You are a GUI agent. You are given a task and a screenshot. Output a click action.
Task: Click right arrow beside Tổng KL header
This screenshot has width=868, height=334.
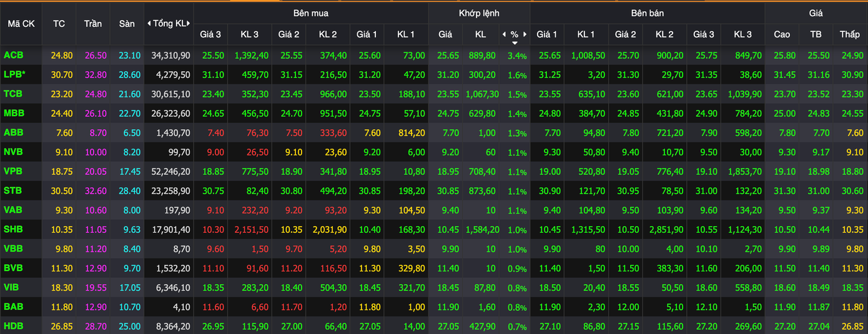click(x=189, y=24)
